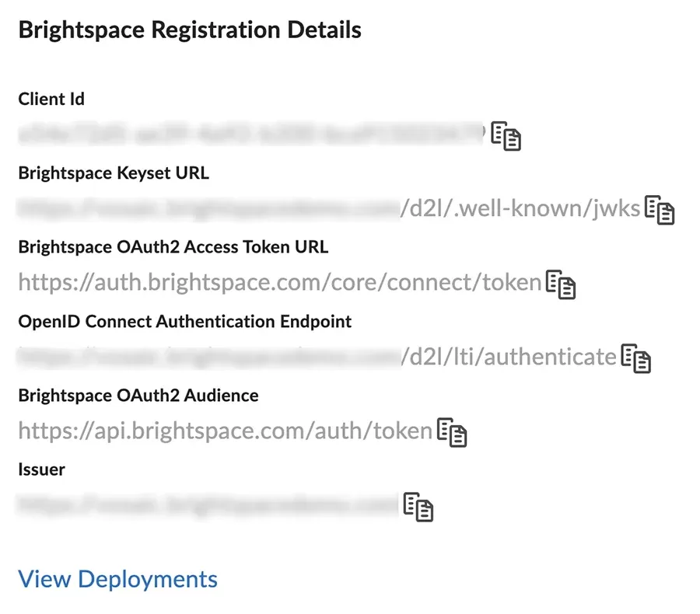Copy the Issuer value

[x=418, y=507]
